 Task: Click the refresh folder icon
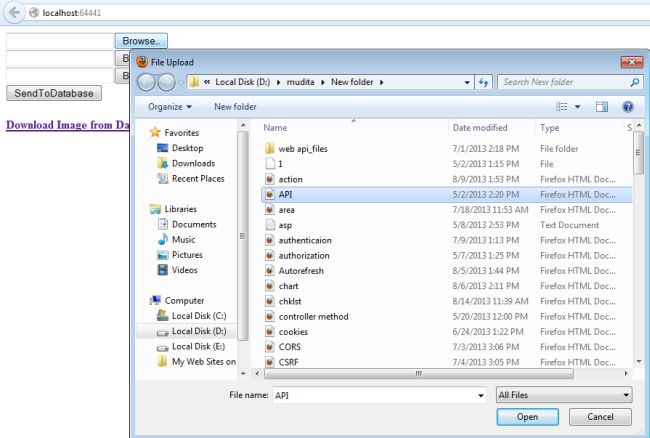tap(483, 82)
